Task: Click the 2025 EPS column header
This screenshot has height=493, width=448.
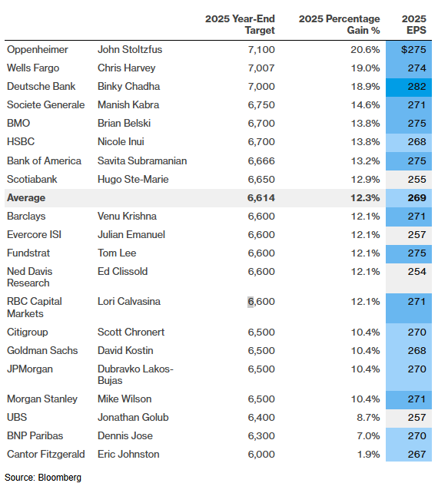Action: click(x=414, y=25)
